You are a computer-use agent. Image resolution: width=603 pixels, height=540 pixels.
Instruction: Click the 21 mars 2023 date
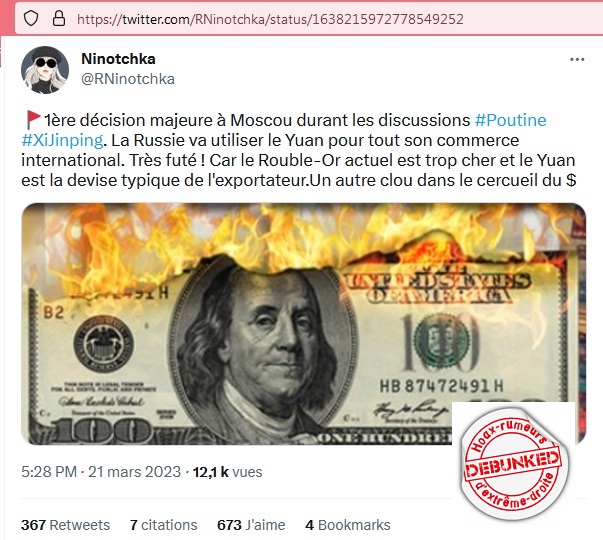click(x=134, y=472)
